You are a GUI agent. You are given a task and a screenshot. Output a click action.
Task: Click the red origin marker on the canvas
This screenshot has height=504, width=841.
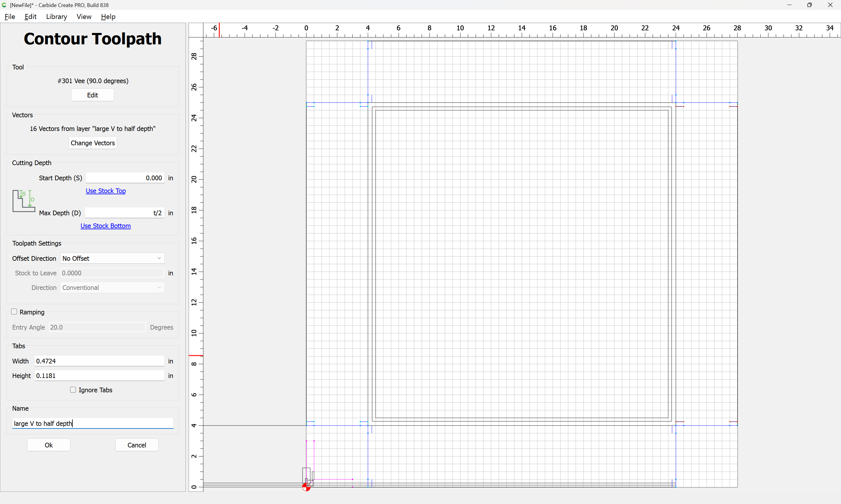(306, 487)
